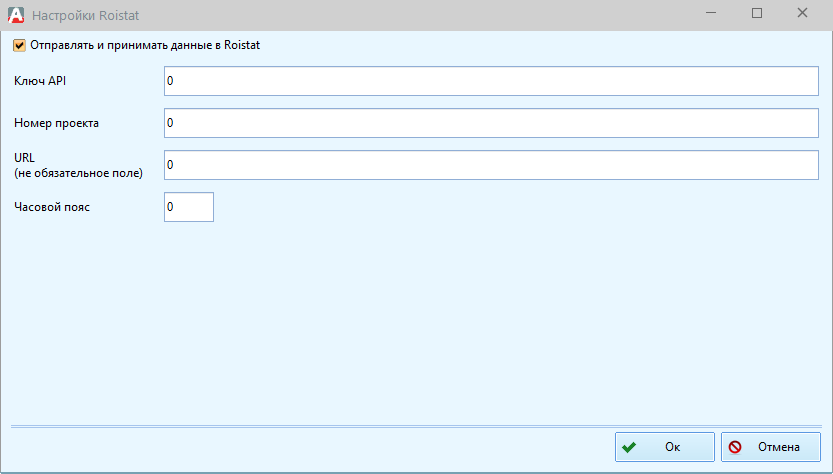This screenshot has width=833, height=474.
Task: Click the 'Отправлять и принимать данные в Roistat' label
Action: (x=145, y=45)
